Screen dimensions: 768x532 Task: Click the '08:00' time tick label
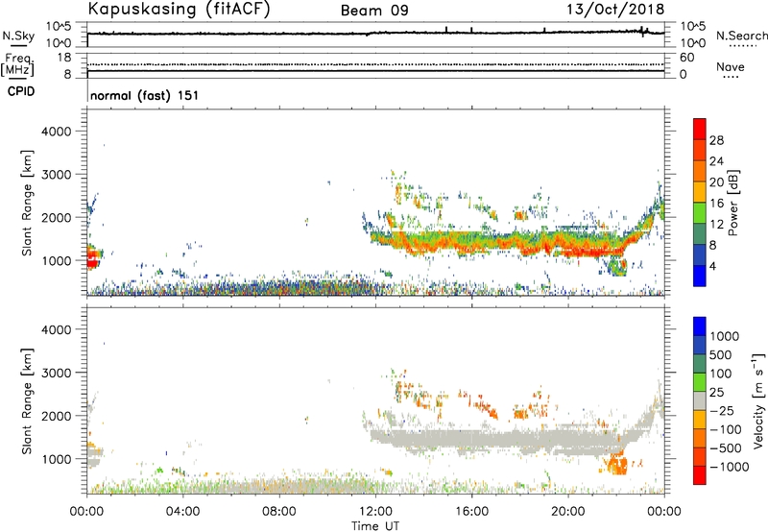(x=278, y=512)
